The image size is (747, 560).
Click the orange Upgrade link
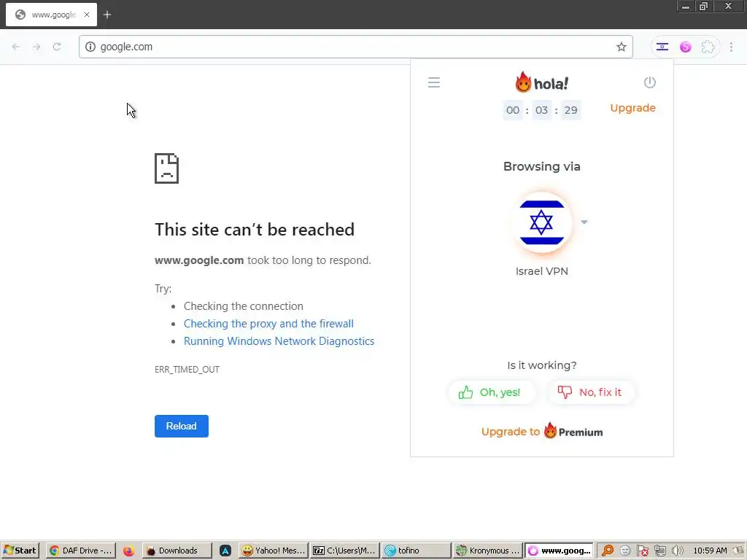click(x=632, y=108)
